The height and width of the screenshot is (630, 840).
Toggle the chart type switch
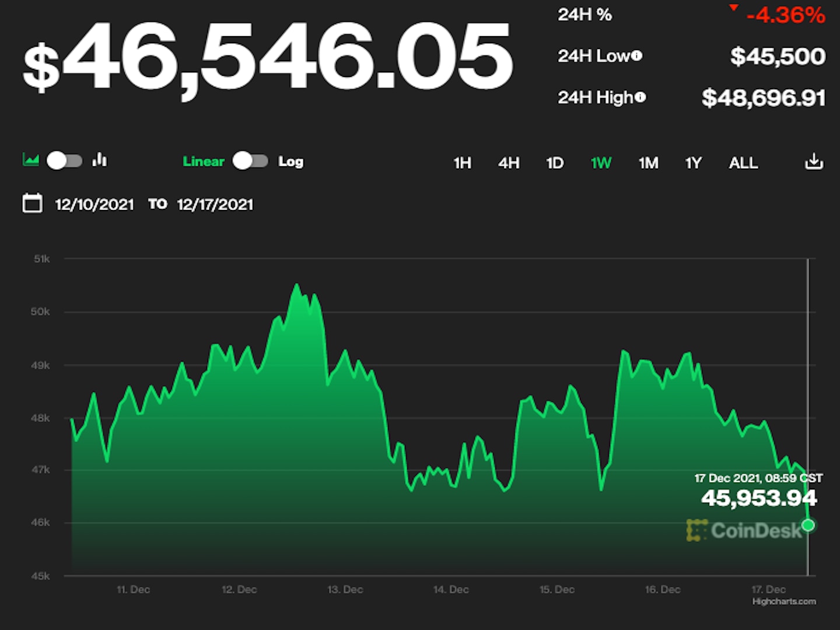pos(64,160)
